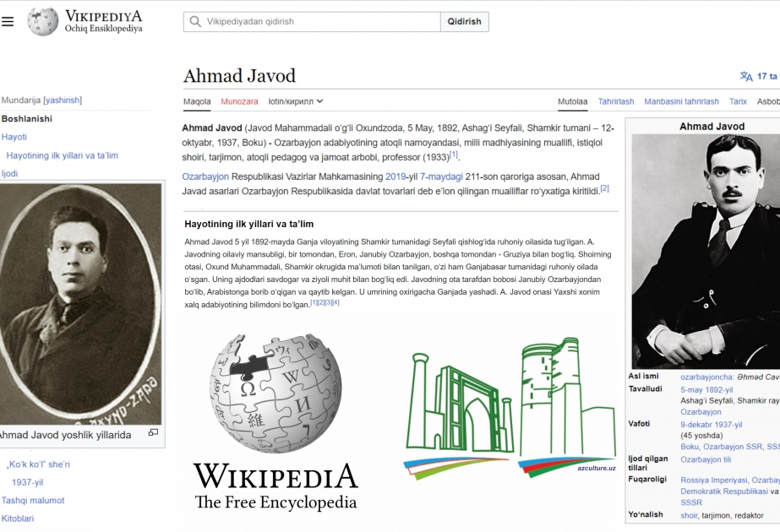
Task: Click the language translation icon
Action: tap(746, 76)
